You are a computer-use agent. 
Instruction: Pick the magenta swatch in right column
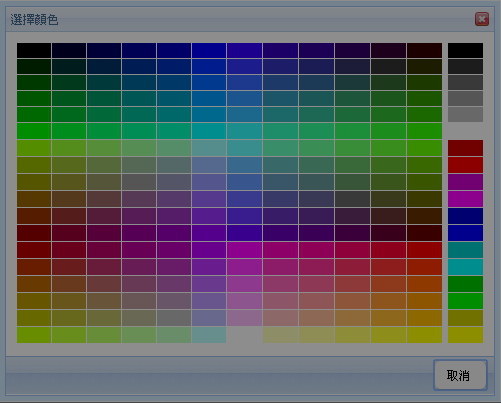[x=465, y=199]
